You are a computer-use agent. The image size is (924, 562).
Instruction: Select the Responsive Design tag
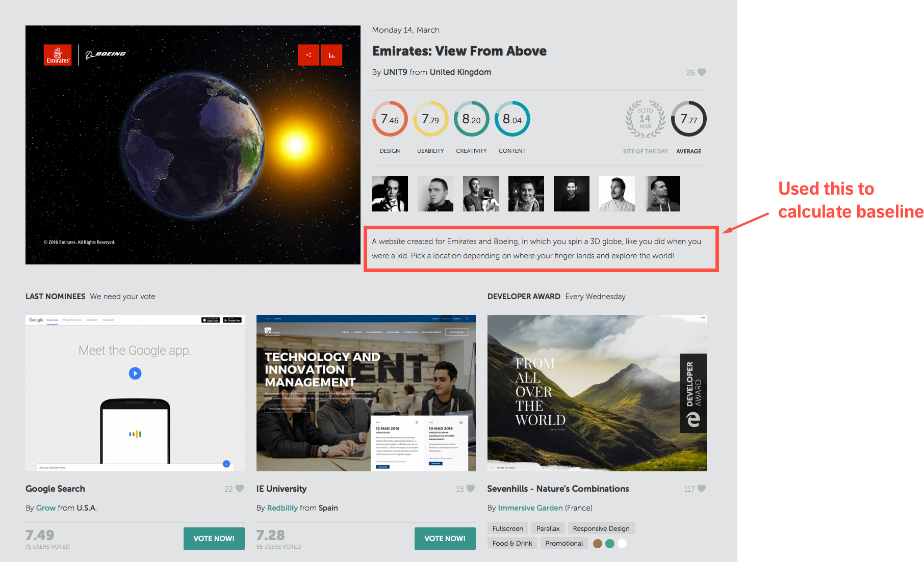(601, 528)
